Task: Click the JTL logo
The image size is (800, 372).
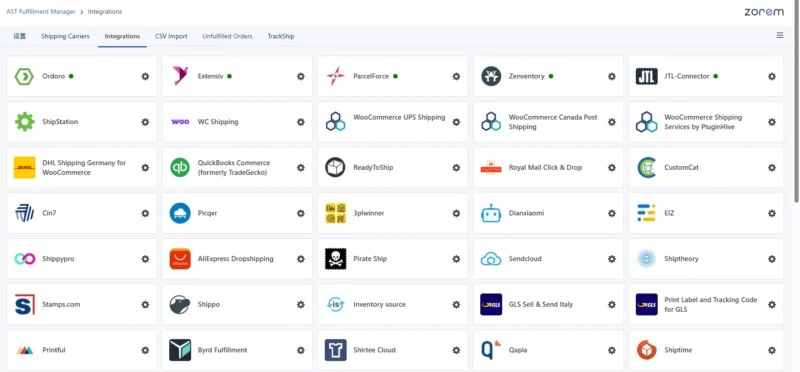Action: tap(646, 77)
